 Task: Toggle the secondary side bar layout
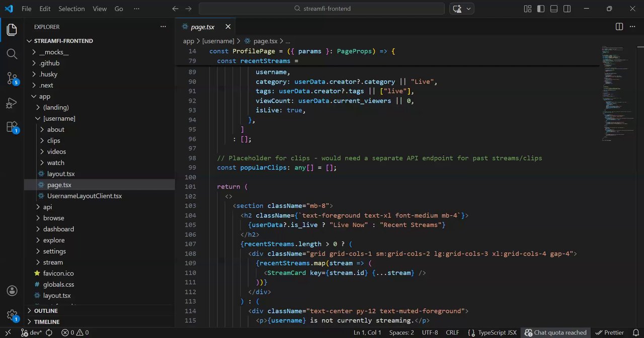coord(567,9)
